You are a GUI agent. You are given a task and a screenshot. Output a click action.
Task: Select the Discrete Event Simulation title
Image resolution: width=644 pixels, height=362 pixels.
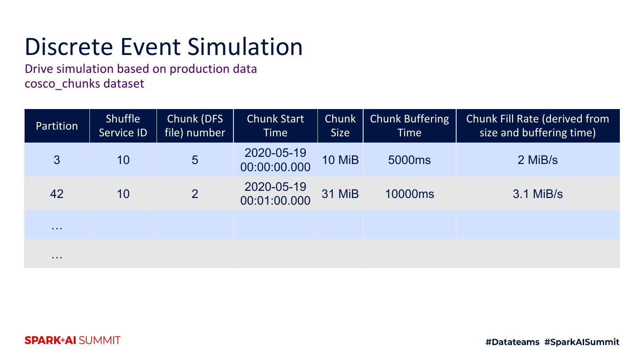coord(164,46)
